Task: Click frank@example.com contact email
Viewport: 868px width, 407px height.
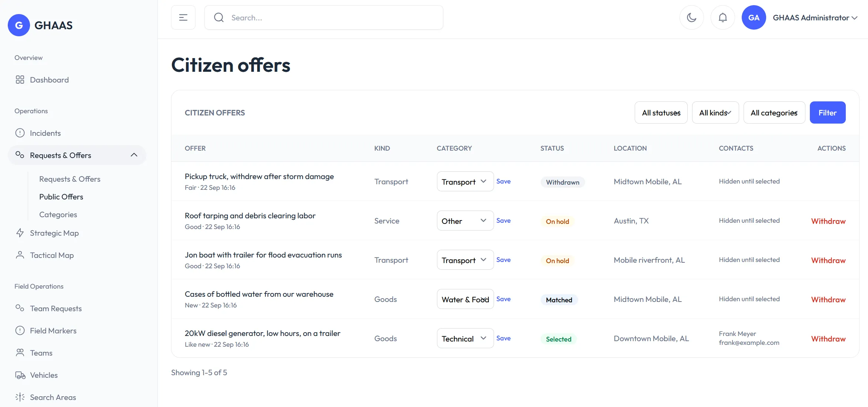Action: 749,343
